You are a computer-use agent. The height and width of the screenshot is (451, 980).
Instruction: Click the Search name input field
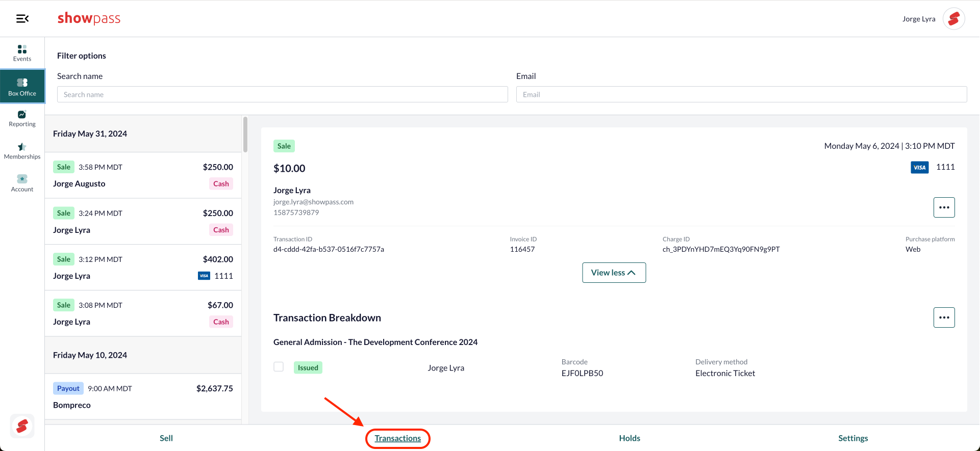click(283, 94)
